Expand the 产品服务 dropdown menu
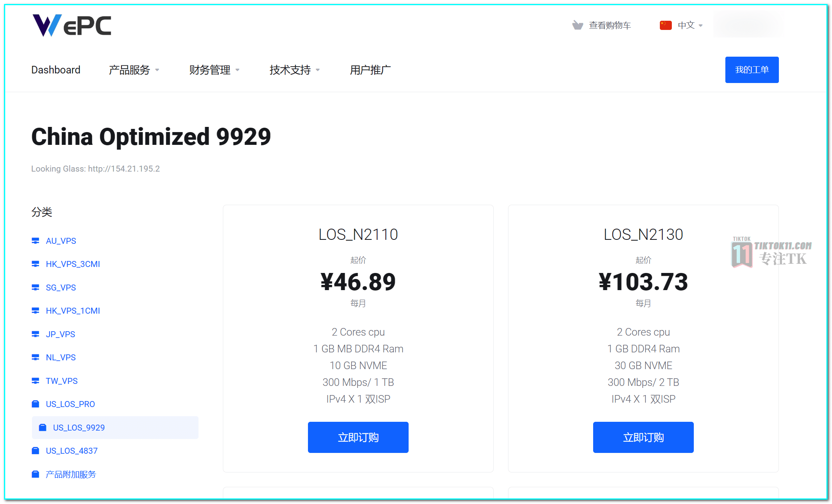This screenshot has width=832, height=504. click(134, 70)
